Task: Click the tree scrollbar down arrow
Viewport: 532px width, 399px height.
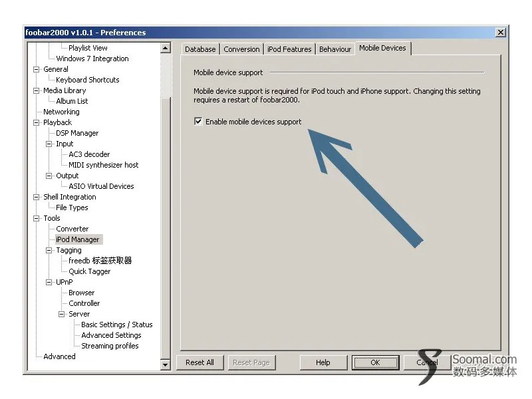Action: coord(165,364)
